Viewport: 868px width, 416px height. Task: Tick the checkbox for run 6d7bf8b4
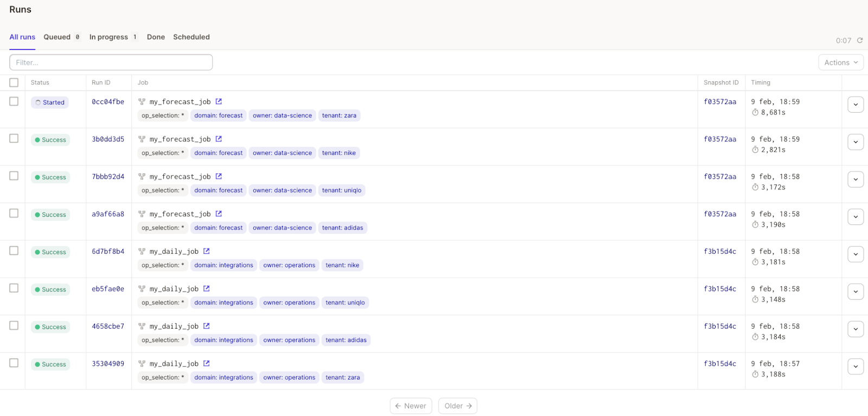14,251
